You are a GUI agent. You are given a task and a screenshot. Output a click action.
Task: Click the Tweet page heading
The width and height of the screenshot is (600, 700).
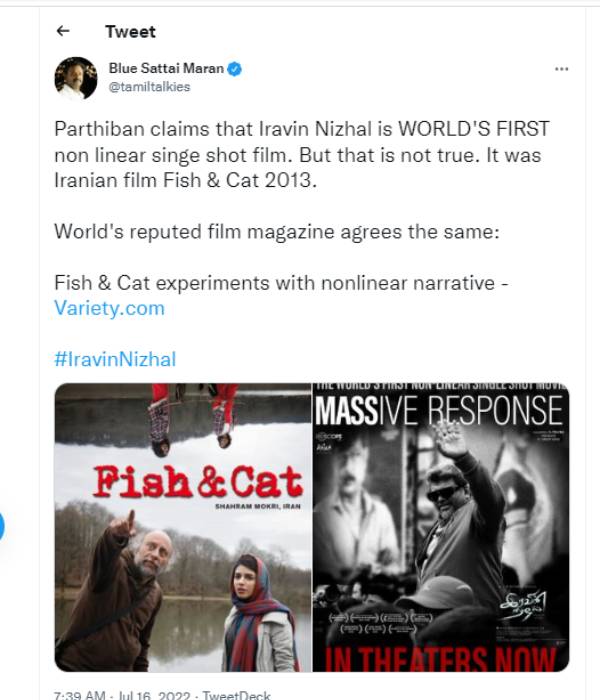[x=130, y=31]
